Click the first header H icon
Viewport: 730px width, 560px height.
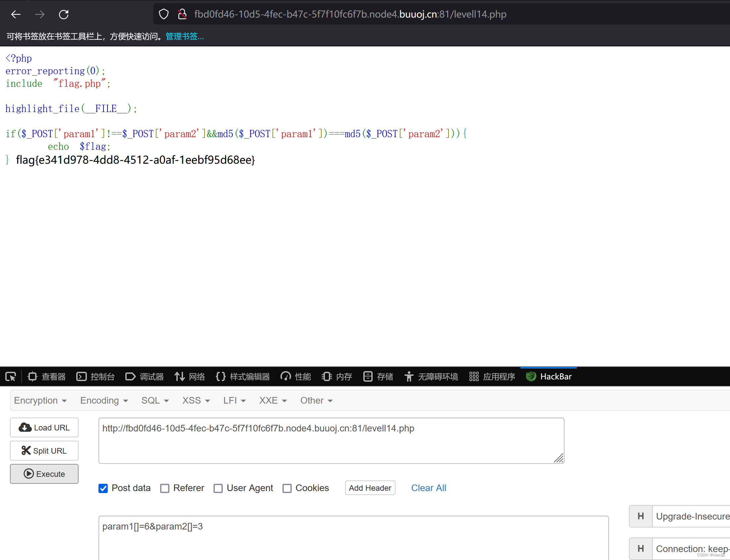pos(640,516)
